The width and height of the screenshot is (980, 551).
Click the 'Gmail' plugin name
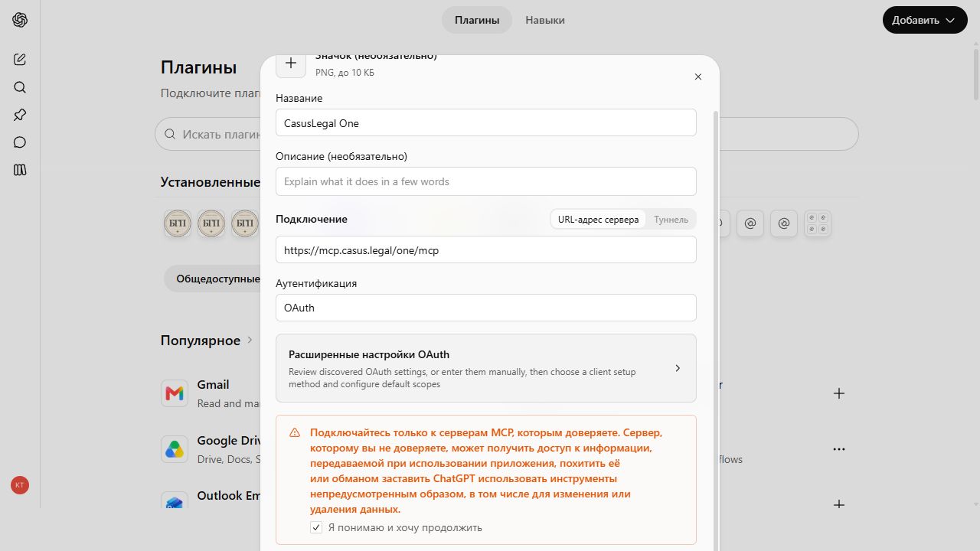213,385
